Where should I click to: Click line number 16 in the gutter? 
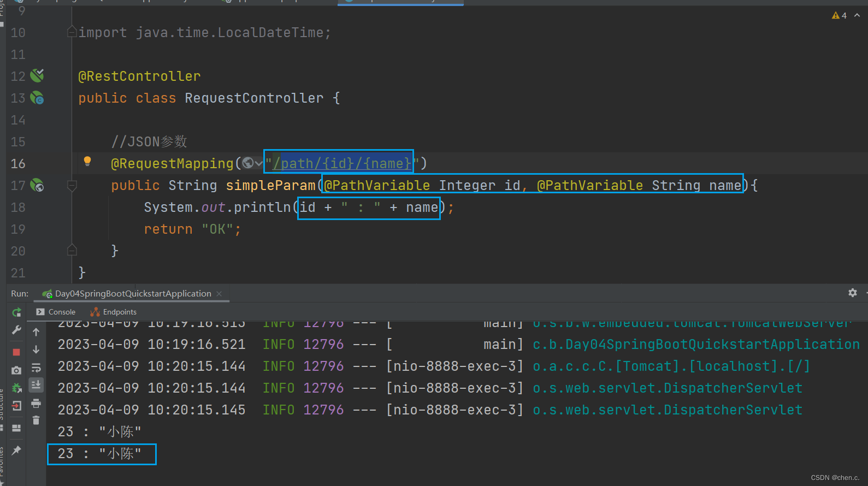pyautogui.click(x=18, y=163)
